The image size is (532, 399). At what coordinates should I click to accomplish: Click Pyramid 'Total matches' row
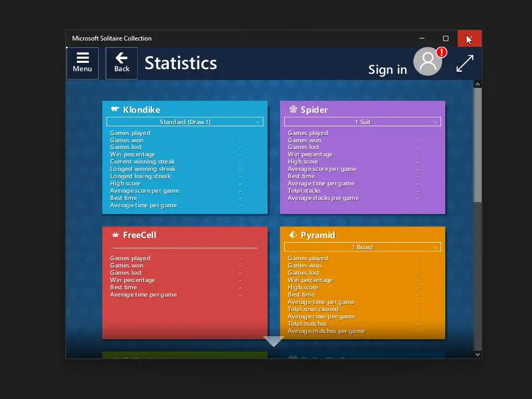point(353,324)
